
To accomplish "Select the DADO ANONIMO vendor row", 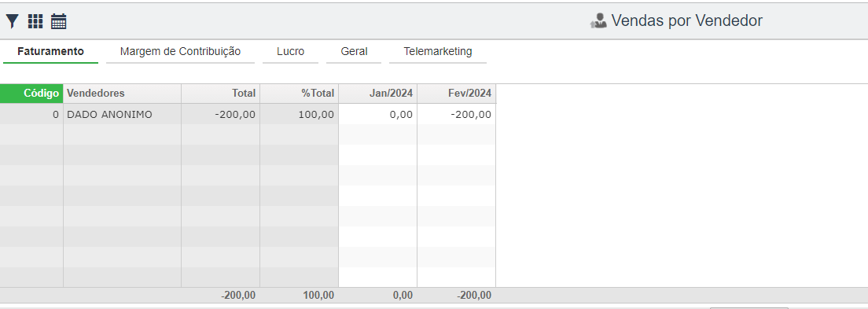I will 248,114.
